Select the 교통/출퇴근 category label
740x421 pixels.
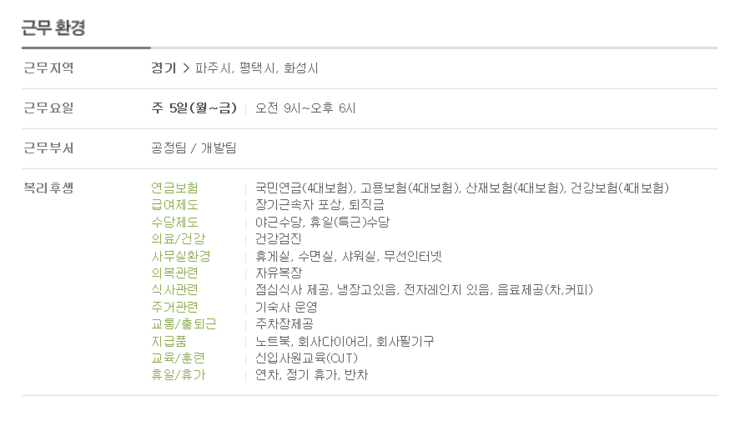click(184, 324)
